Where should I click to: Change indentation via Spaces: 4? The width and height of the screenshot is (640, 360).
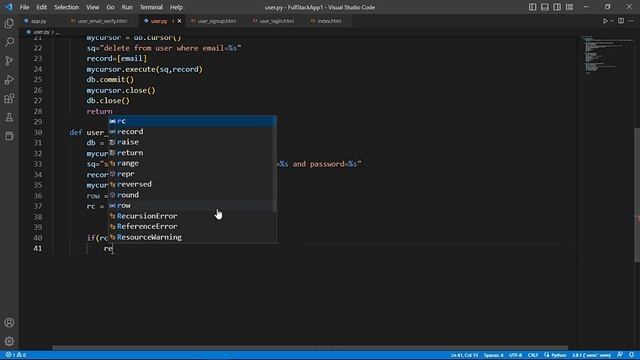494,355
